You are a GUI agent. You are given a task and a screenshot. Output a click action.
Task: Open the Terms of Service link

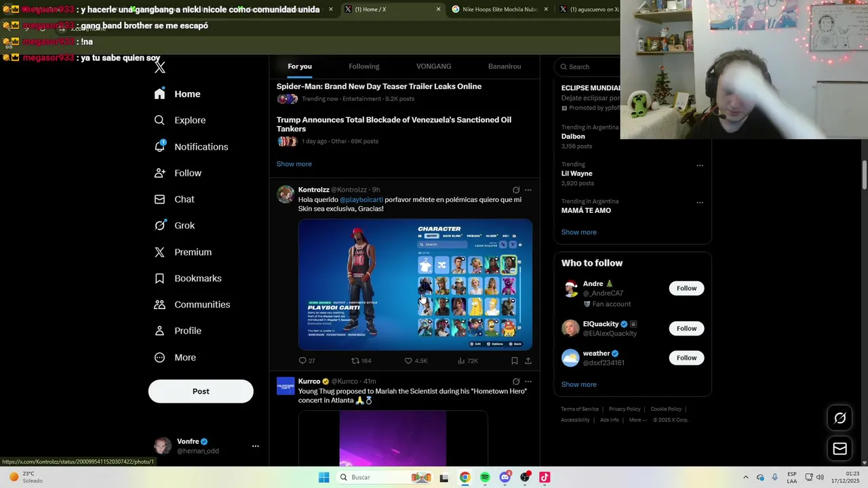[x=580, y=409]
